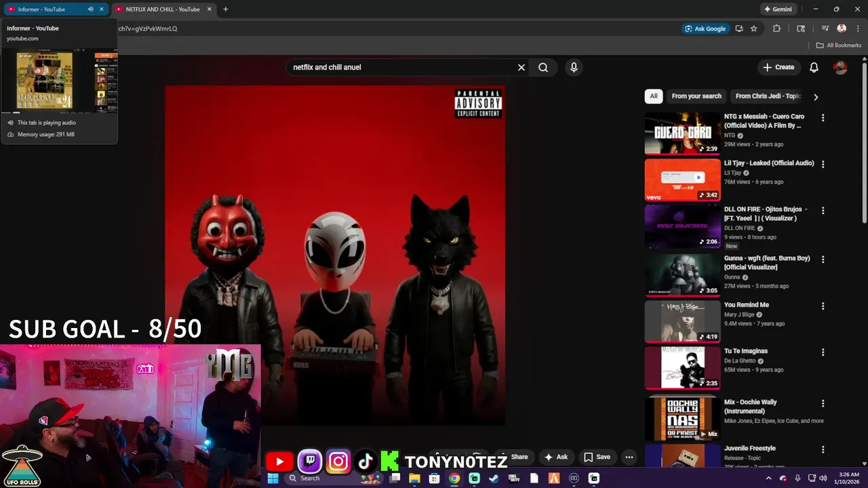Open File Explorer from the taskbar
Screen dimensions: 868x488
(x=414, y=478)
